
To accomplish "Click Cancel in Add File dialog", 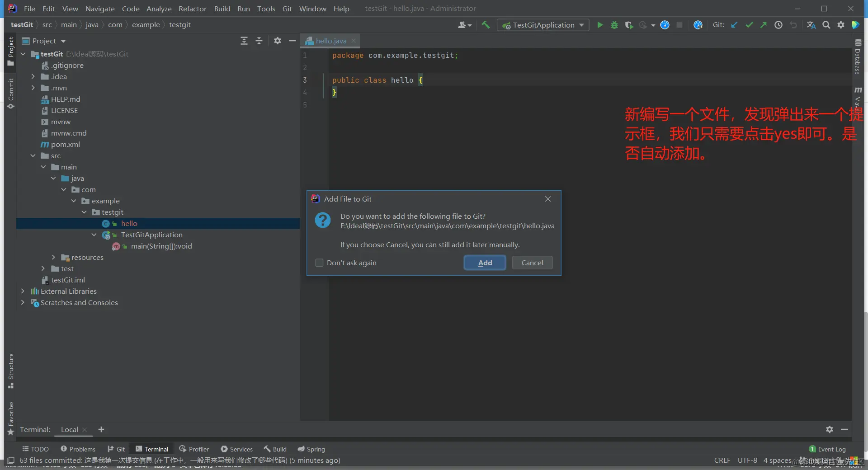I will pyautogui.click(x=532, y=263).
